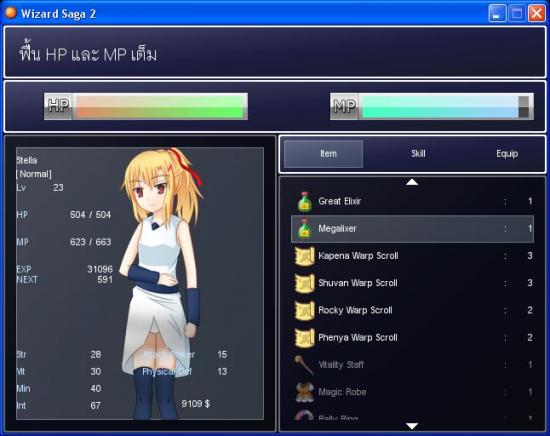Click the character name Stella
The width and height of the screenshot is (550, 436).
pos(27,160)
